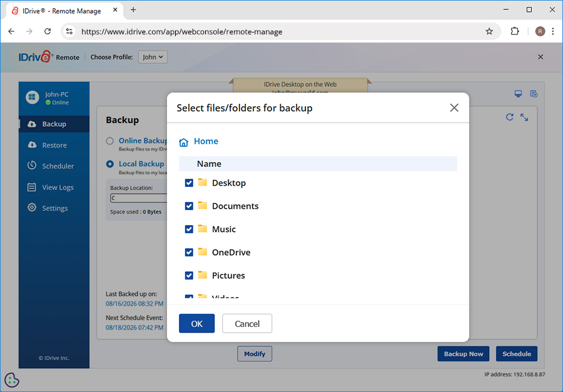Viewport: 563px width, 392px height.
Task: Open the Backup section in sidebar
Action: pos(54,124)
